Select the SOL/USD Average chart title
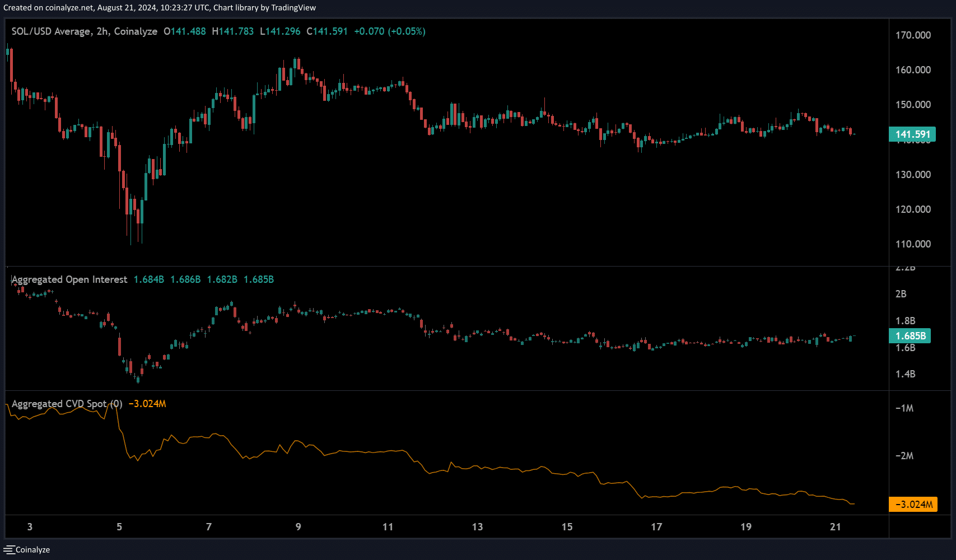This screenshot has width=956, height=560. coord(85,31)
